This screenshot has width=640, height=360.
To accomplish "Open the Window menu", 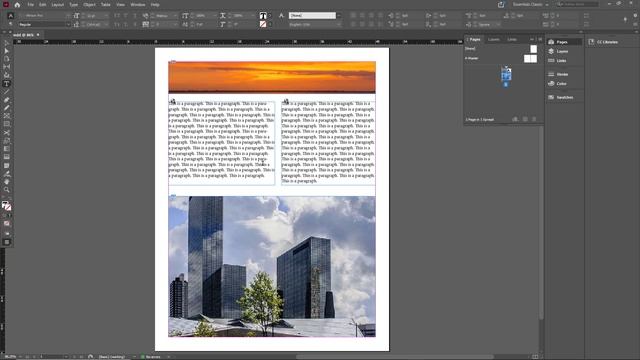I will (138, 5).
